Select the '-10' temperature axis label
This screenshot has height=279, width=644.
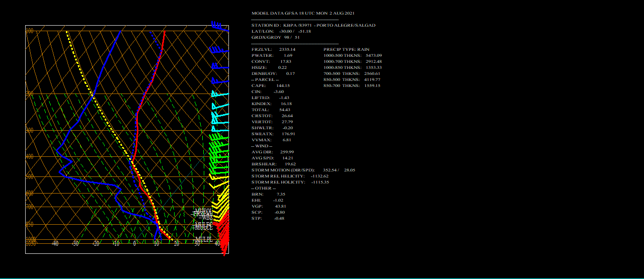pyautogui.click(x=116, y=244)
